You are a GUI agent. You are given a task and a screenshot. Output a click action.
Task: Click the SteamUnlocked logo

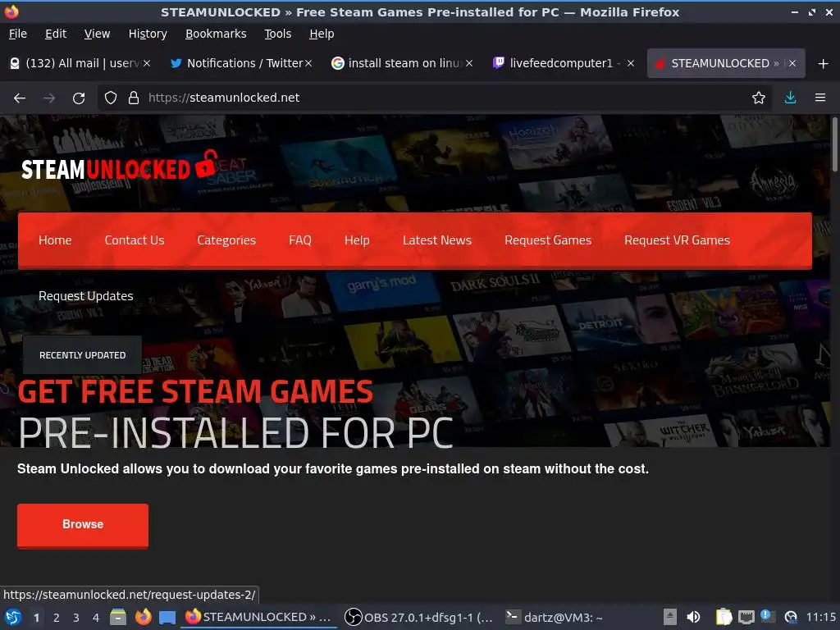click(120, 166)
